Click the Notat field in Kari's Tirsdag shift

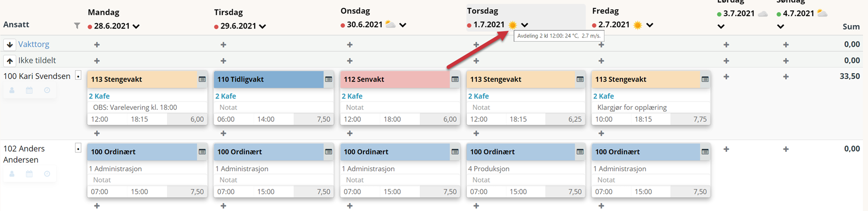click(273, 107)
